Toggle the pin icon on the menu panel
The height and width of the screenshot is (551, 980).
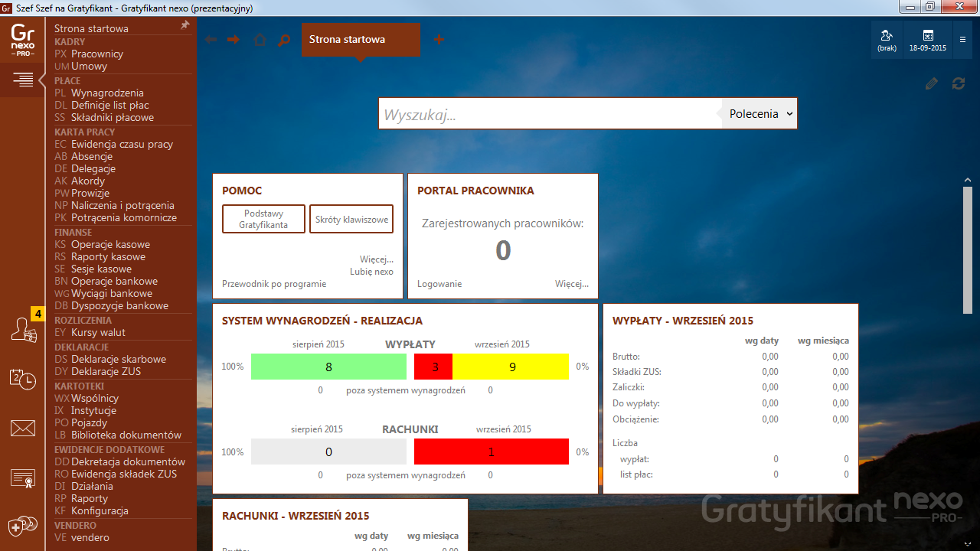pos(184,24)
